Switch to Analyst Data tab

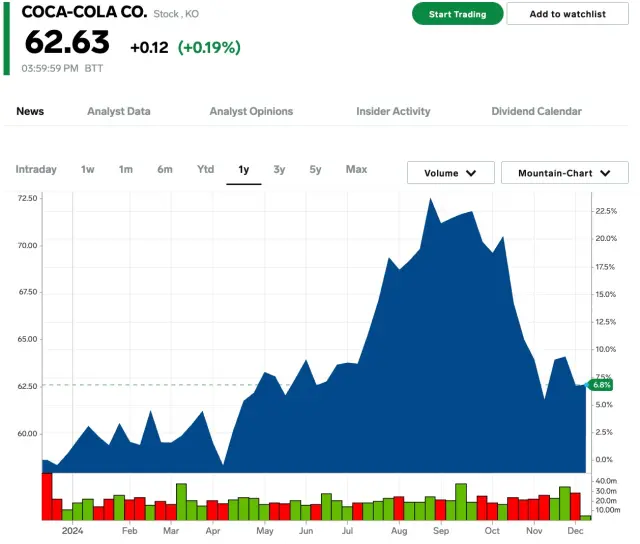click(118, 111)
